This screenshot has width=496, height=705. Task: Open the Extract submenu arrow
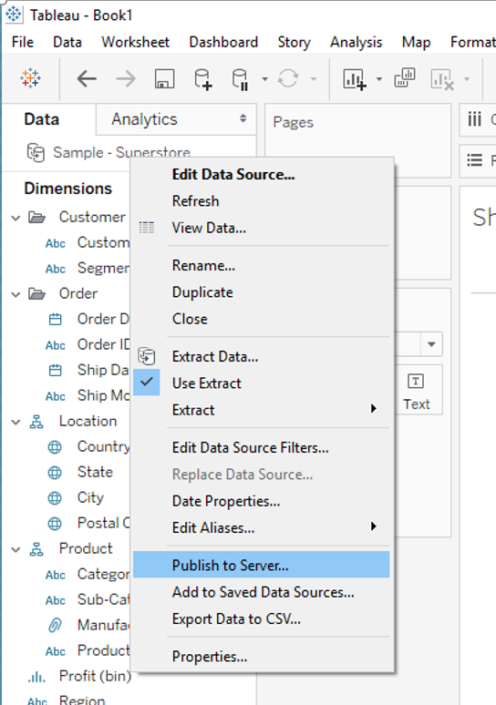click(x=373, y=409)
